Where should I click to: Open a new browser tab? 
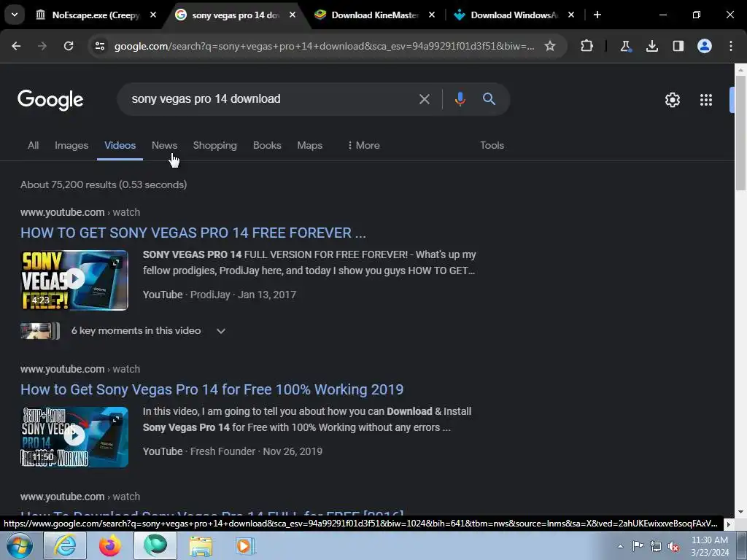coord(597,15)
